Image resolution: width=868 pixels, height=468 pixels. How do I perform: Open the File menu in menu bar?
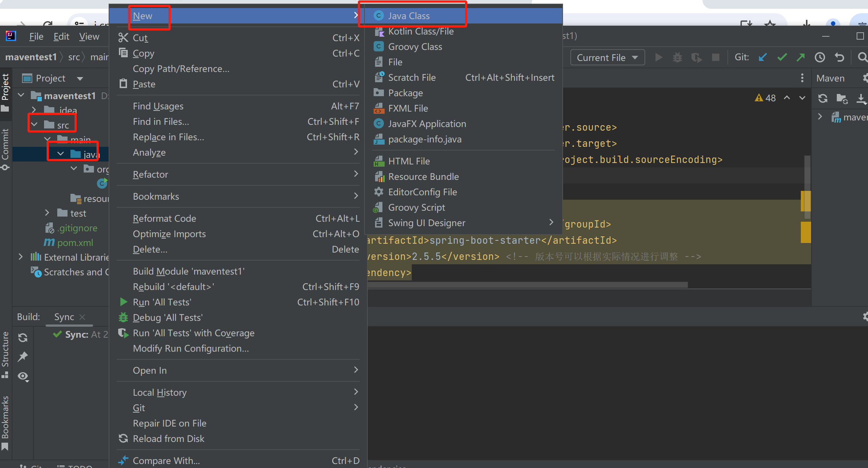(x=36, y=36)
